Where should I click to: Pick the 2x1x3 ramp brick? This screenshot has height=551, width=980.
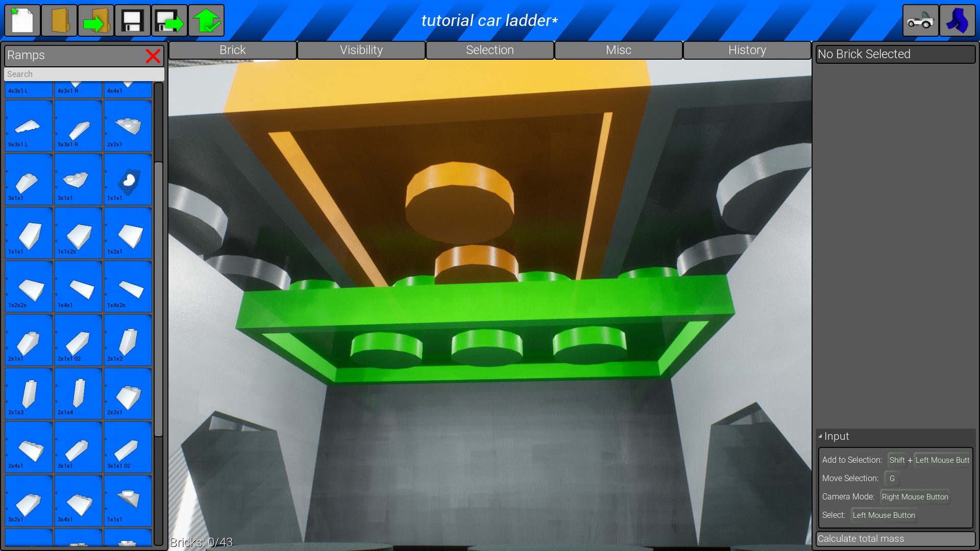pyautogui.click(x=29, y=393)
